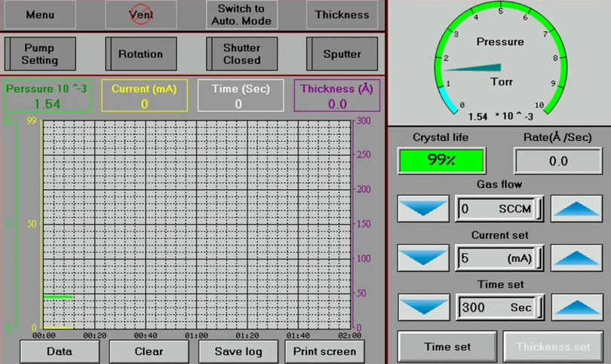Viewport: 611px width, 364px height.
Task: Click the green Crystal life indicator
Action: coord(441,160)
